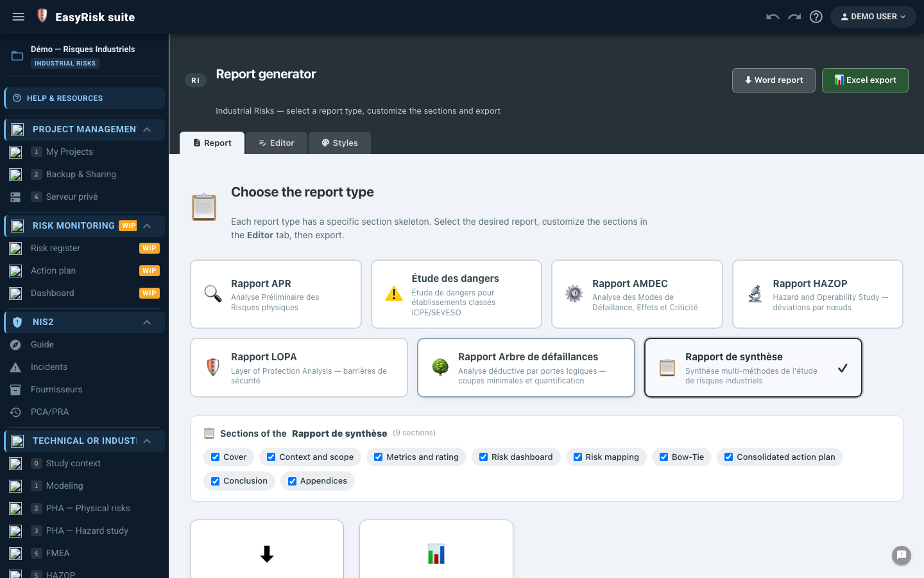Select the Rapport LOPA card

pyautogui.click(x=299, y=368)
